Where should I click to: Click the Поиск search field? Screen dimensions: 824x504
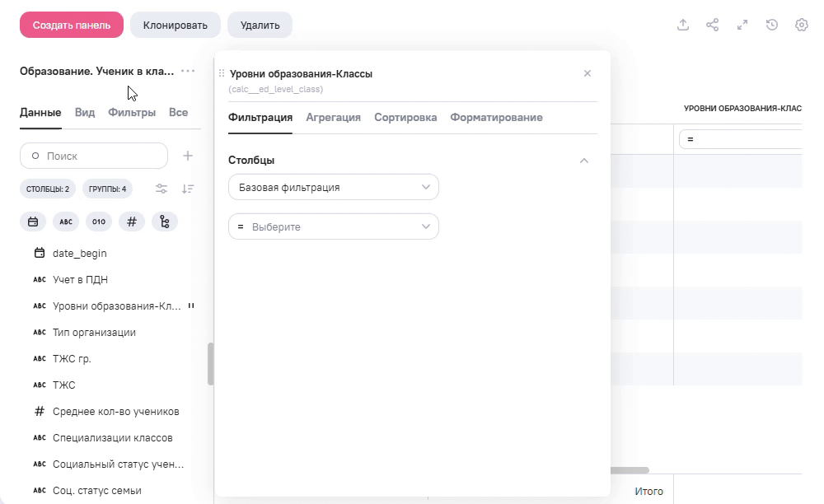(94, 156)
